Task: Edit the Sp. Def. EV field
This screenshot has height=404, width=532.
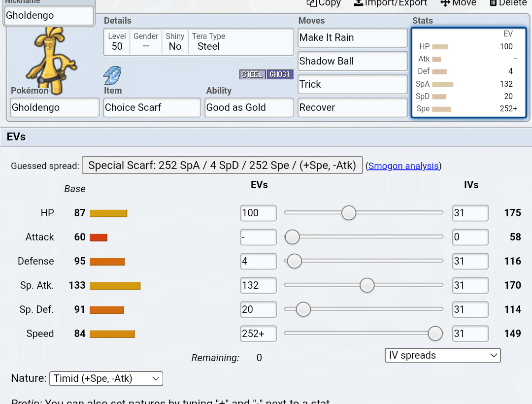Action: 259,309
